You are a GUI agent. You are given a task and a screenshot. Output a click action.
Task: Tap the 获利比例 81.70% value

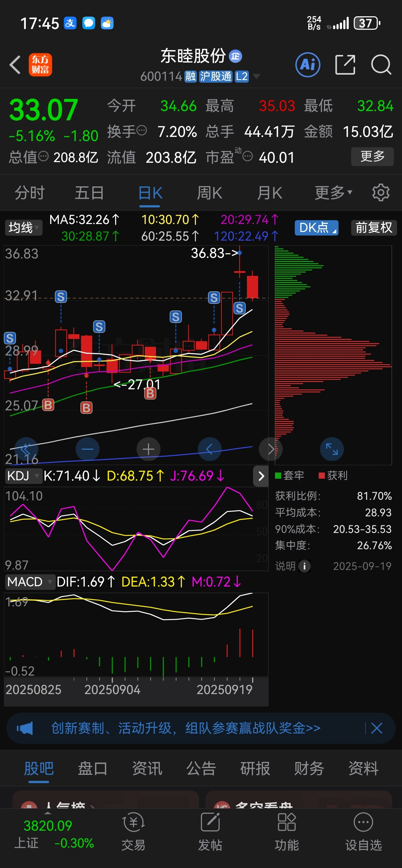374,496
